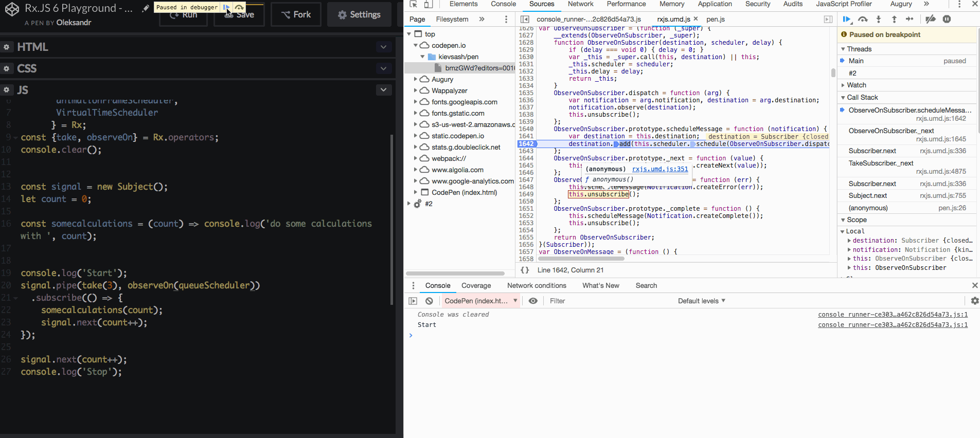980x438 pixels.
Task: Open the Coverage drawer tab
Action: click(476, 286)
